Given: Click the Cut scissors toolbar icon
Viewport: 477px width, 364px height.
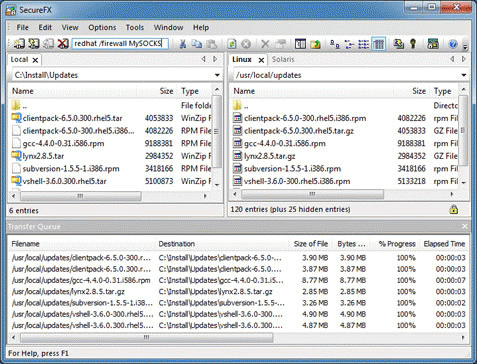Looking at the screenshot, I should [x=183, y=44].
